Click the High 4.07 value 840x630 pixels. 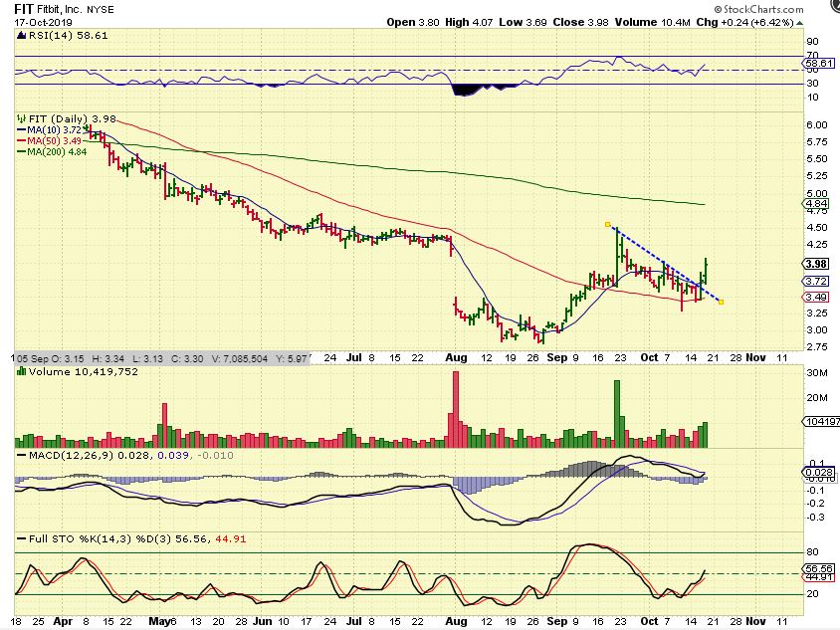click(469, 23)
